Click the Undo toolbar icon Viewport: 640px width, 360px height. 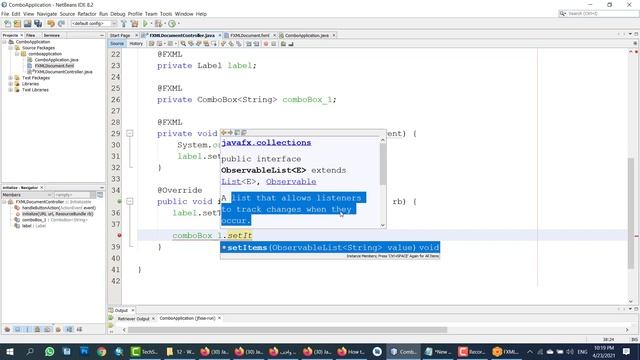pyautogui.click(x=51, y=24)
